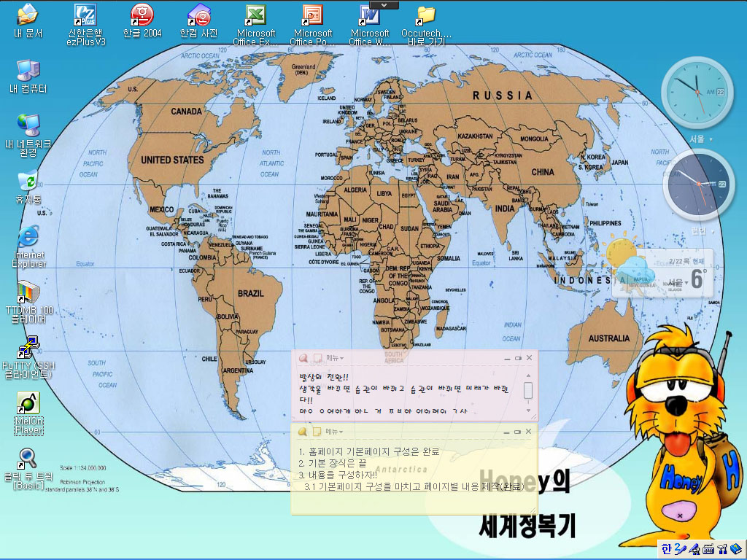Click the pink memo scrollbar thumb
The height and width of the screenshot is (560, 747).
[528, 391]
